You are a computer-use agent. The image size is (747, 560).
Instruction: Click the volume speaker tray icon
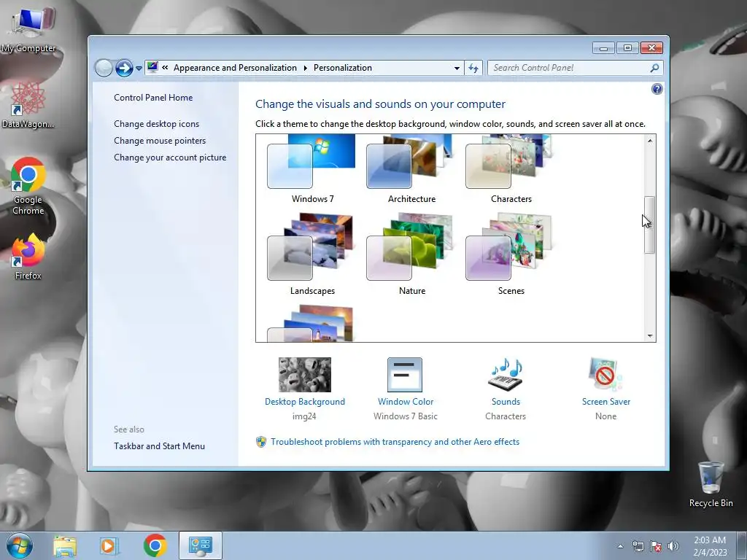point(673,546)
